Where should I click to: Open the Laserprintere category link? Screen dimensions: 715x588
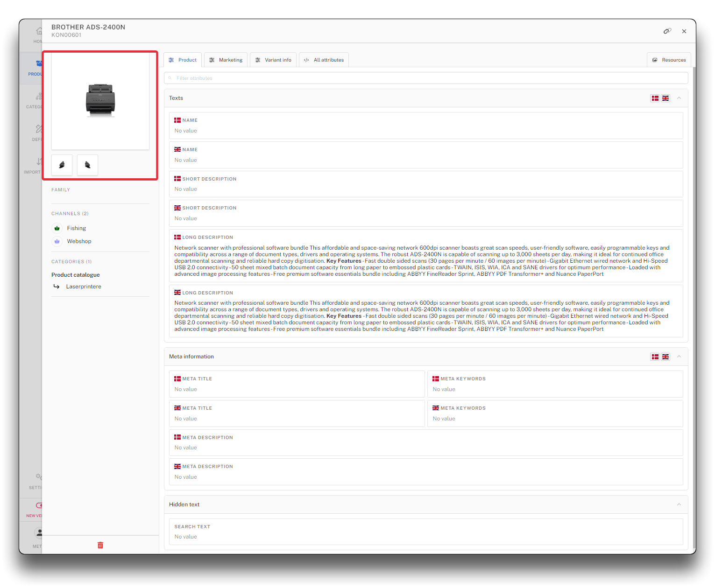pyautogui.click(x=84, y=287)
